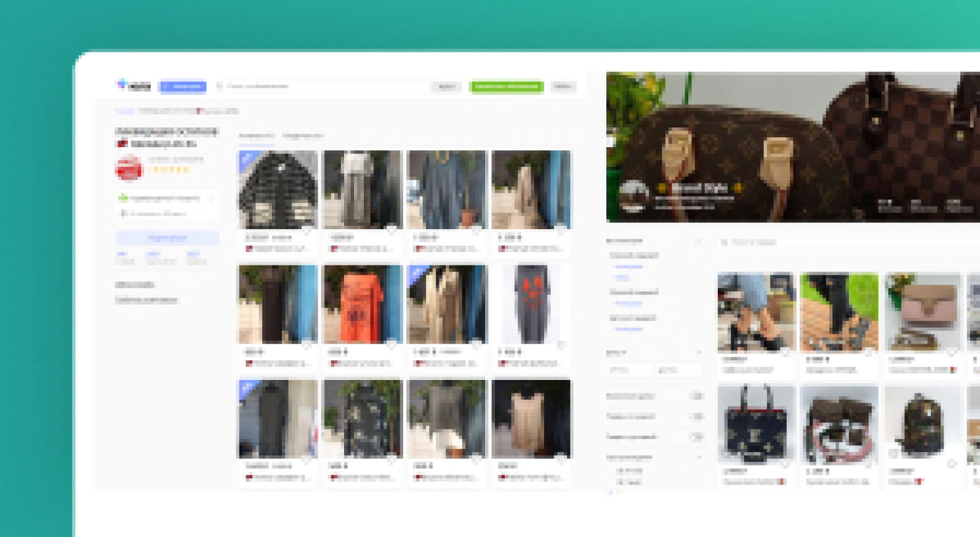Viewport: 980px width, 537px height.
Task: Toggle the second filter switch in sidebar
Action: pos(696,416)
